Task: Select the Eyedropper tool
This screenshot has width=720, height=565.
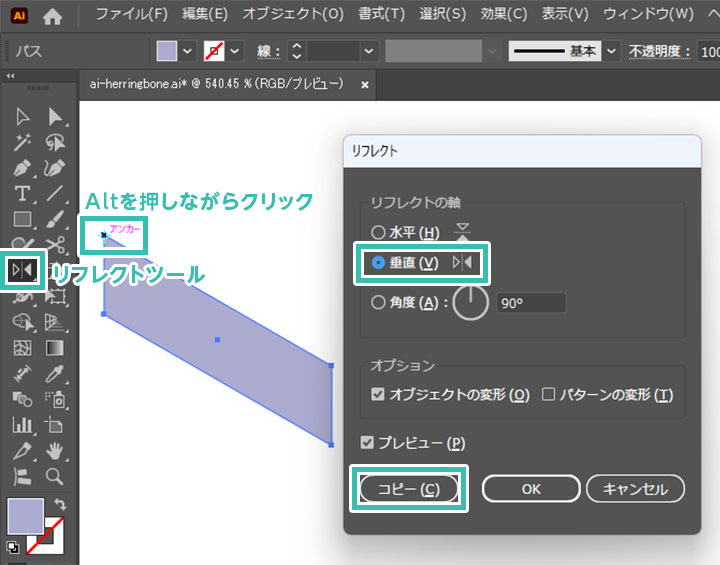Action: [x=55, y=374]
